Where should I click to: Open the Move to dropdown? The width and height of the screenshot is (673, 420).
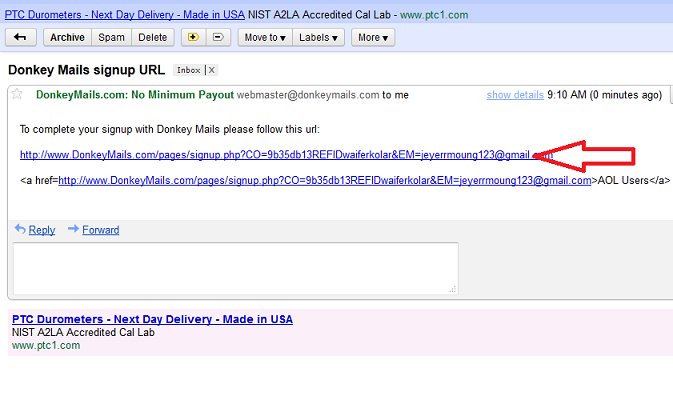[x=265, y=37]
